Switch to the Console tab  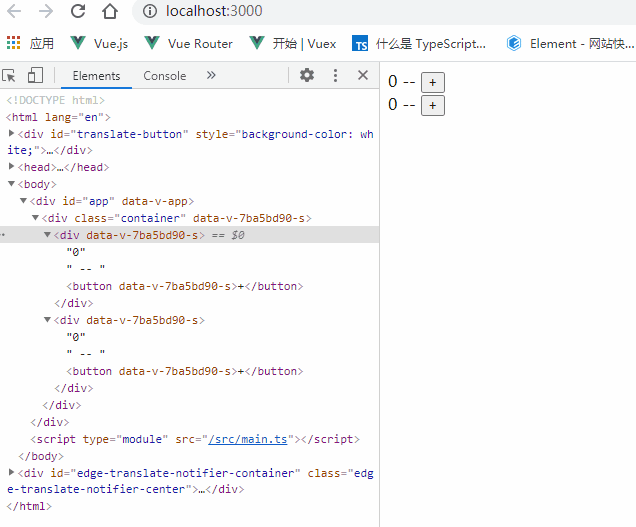pos(164,76)
